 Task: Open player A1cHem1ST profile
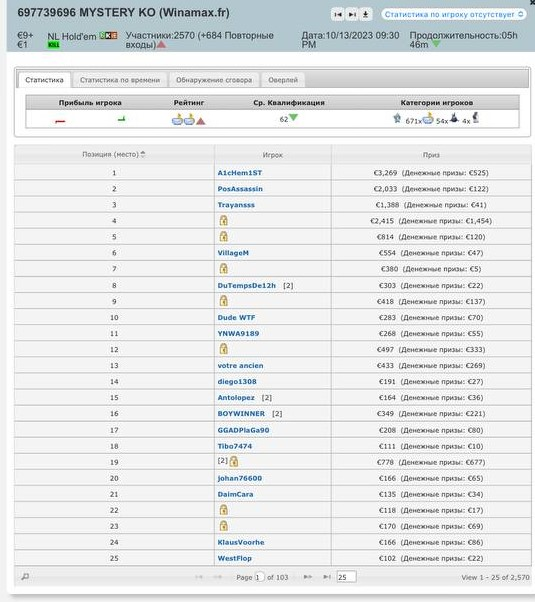click(x=240, y=173)
